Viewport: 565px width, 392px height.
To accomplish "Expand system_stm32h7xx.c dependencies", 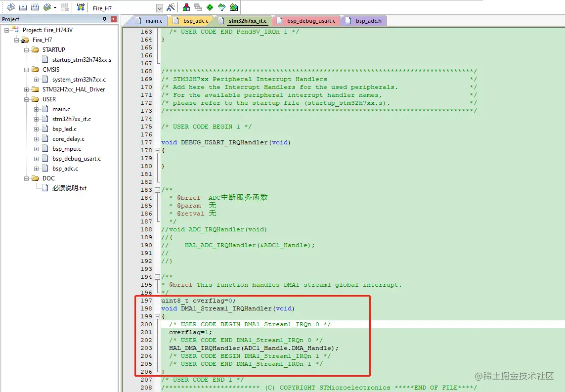I will pyautogui.click(x=37, y=80).
